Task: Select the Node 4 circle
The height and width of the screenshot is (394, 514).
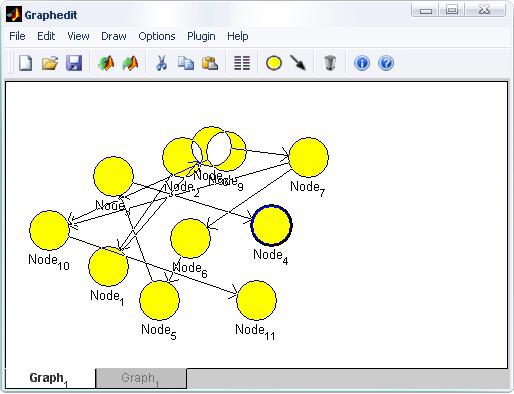Action: pos(271,225)
